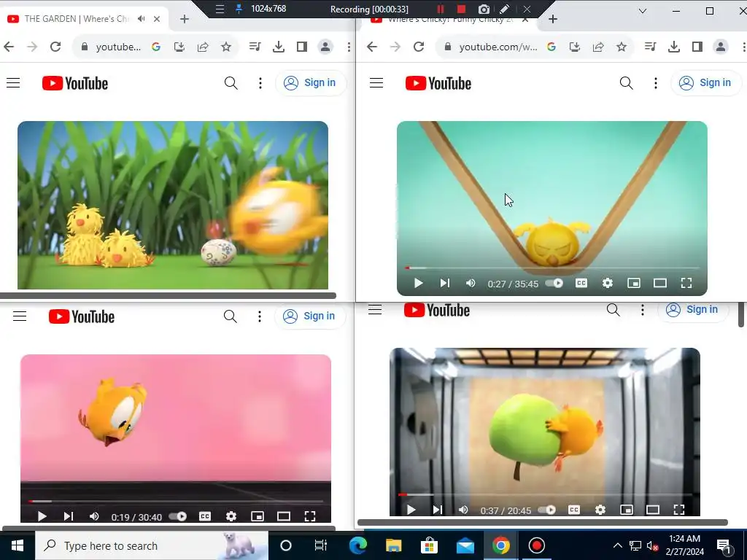Play the 20:45 video
Image resolution: width=747 pixels, height=560 pixels.
coord(411,510)
